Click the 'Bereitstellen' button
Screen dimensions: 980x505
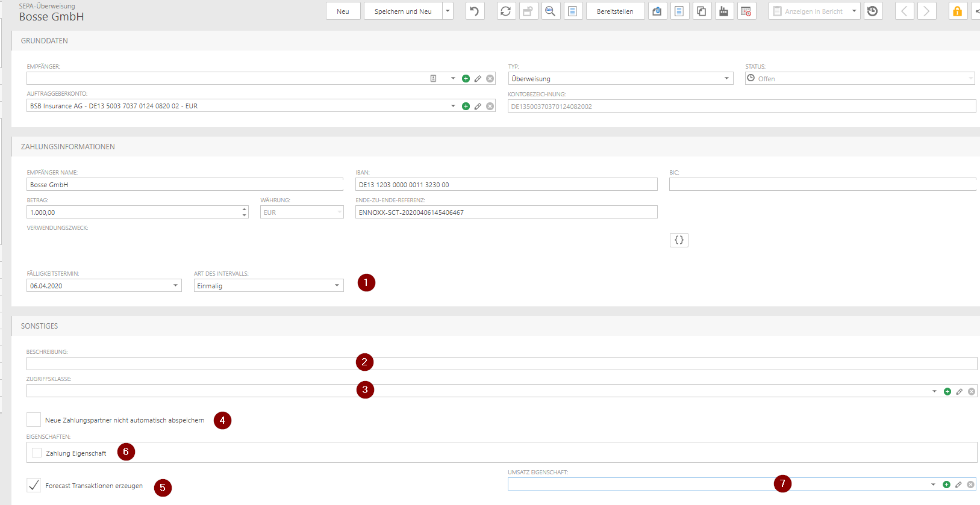tap(615, 11)
